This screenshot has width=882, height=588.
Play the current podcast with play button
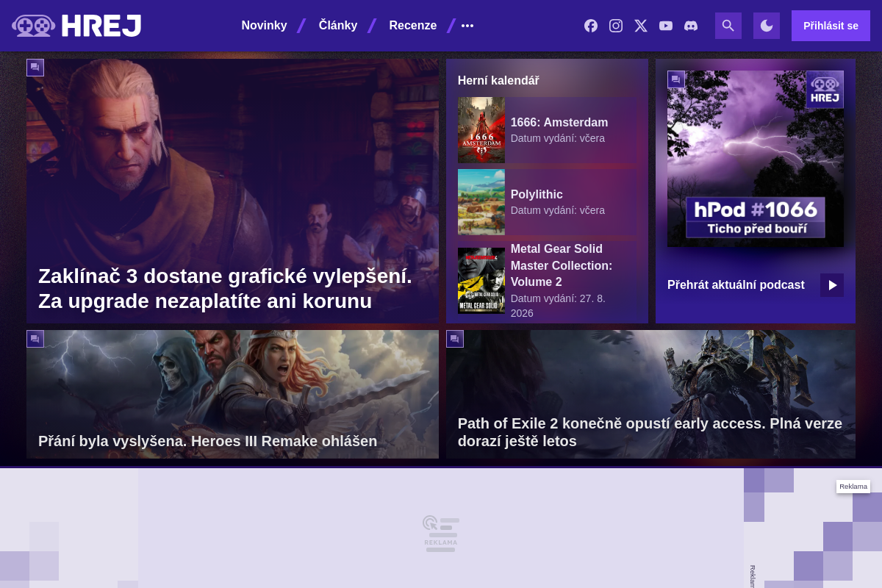(832, 285)
